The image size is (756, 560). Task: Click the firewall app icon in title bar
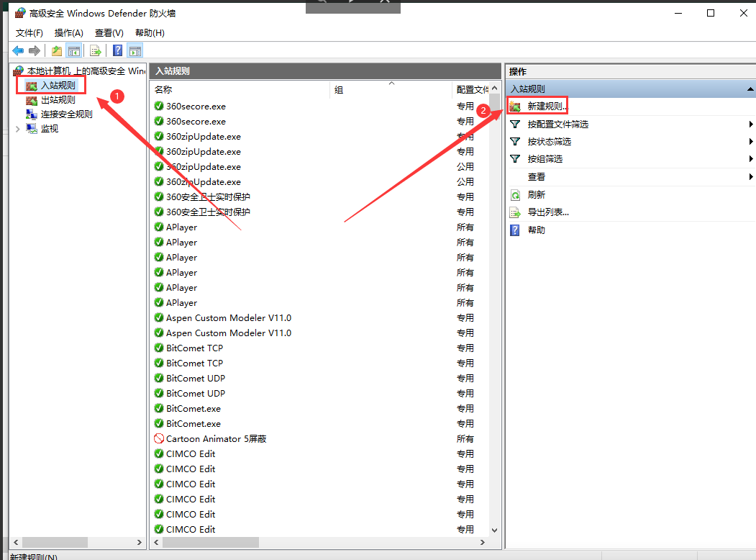[x=19, y=13]
